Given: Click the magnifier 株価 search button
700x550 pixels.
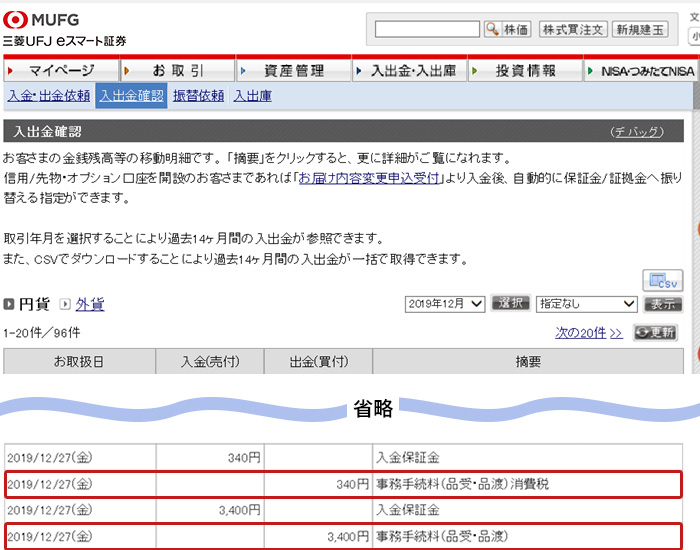Looking at the screenshot, I should click(507, 29).
